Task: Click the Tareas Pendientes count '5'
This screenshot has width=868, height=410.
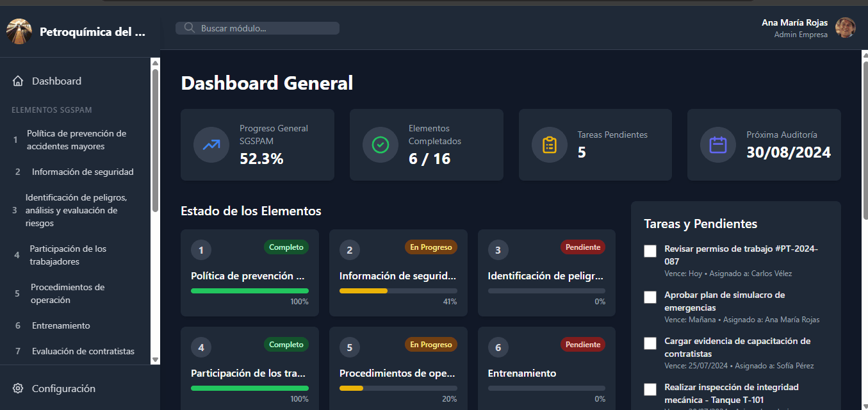Action: click(582, 152)
